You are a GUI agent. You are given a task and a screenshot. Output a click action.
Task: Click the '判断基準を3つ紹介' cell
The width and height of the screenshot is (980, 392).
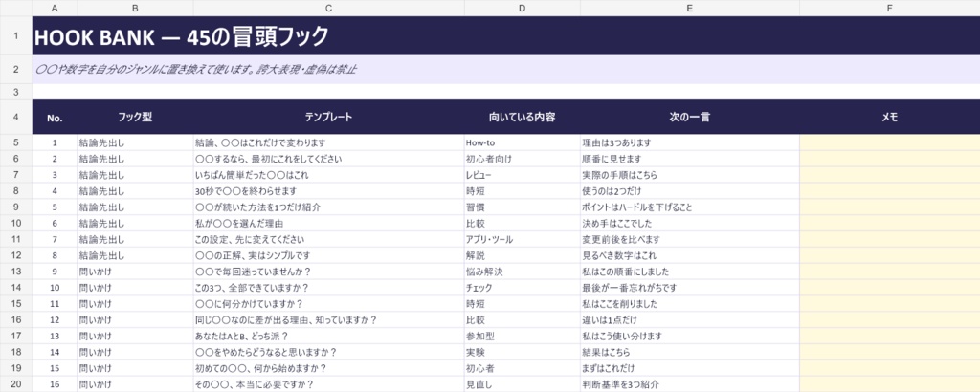click(x=689, y=384)
